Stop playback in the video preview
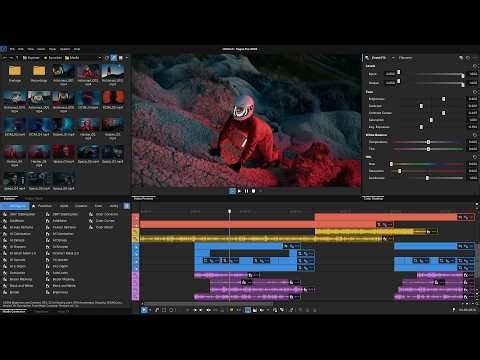The height and width of the screenshot is (360, 480). pyautogui.click(x=254, y=191)
